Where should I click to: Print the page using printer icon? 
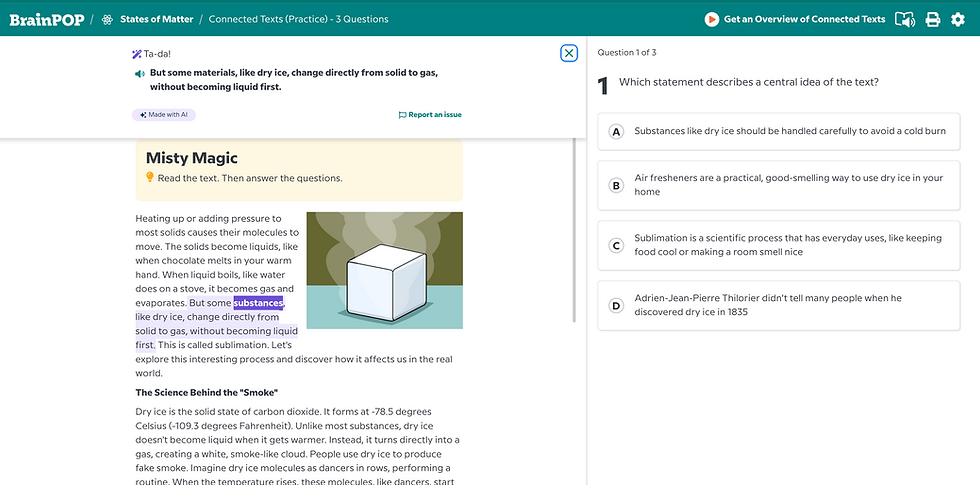(x=932, y=19)
